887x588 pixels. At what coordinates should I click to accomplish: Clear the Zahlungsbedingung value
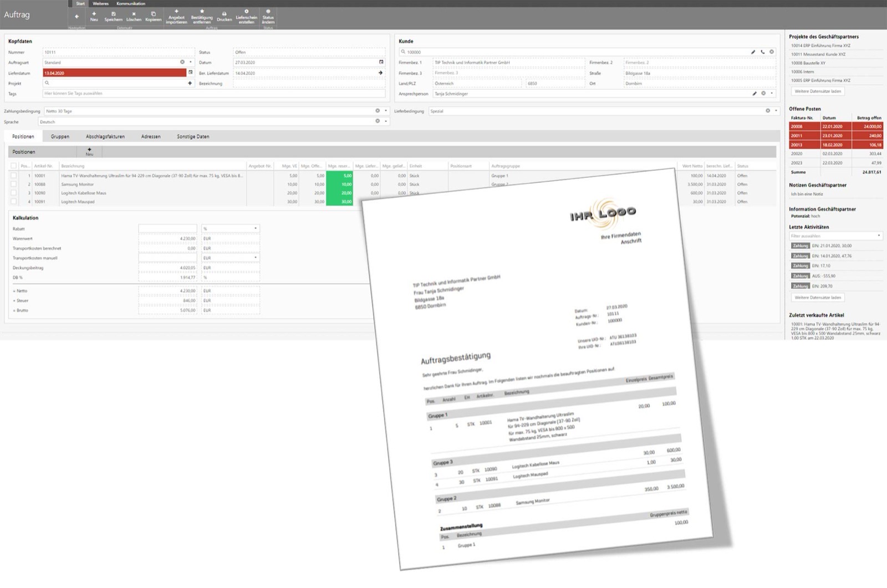tap(378, 111)
